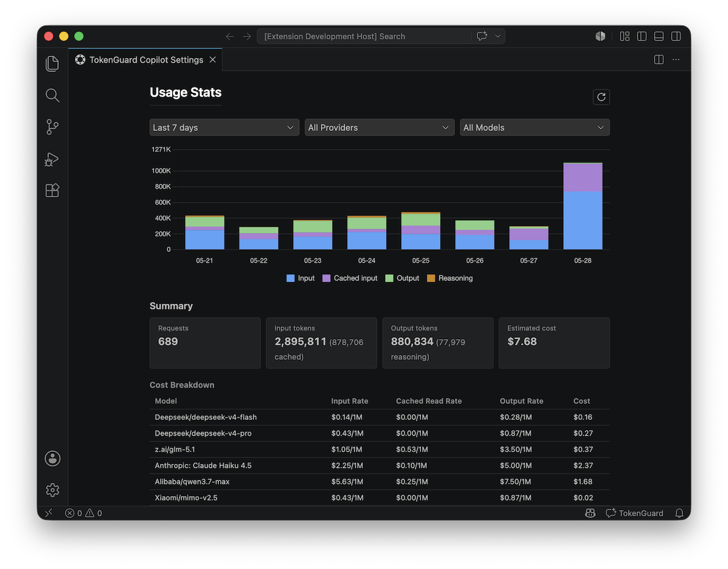
Task: Click the $5.63/1M input rate cell
Action: (x=348, y=482)
